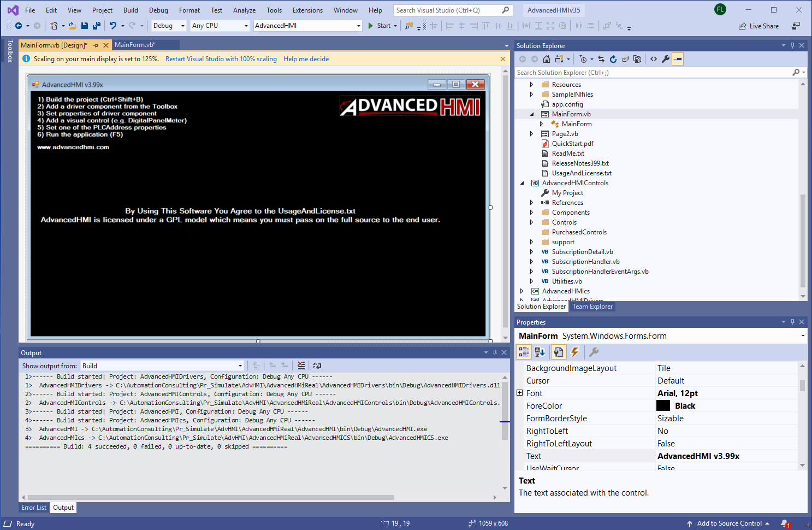Switch Properties panel to Events view
The width and height of the screenshot is (812, 530).
tap(574, 352)
